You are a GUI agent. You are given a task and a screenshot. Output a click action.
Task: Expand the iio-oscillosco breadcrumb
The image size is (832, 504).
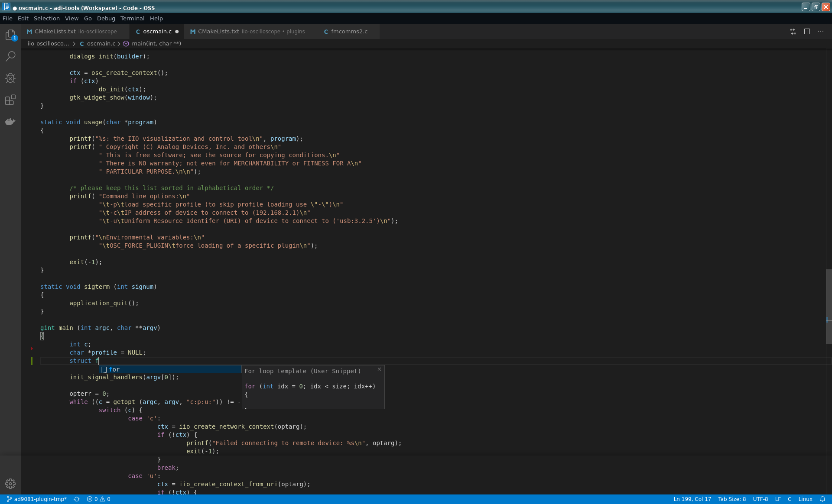tap(48, 43)
